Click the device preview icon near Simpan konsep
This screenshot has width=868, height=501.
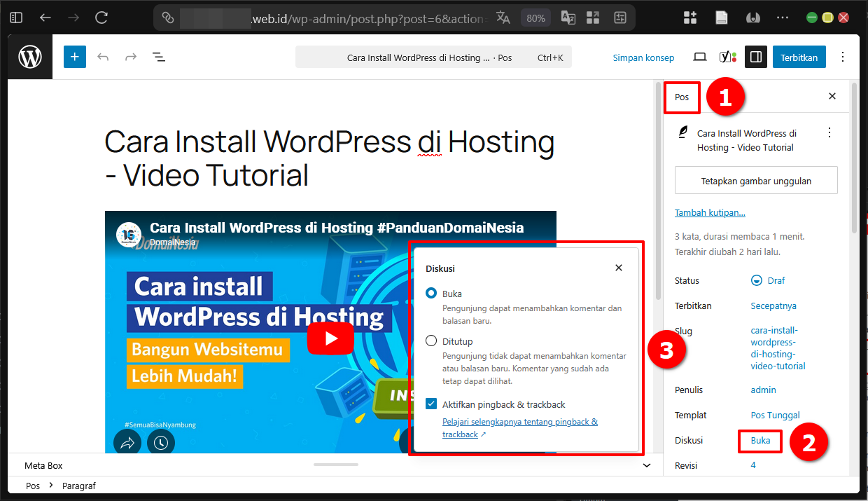tap(699, 57)
